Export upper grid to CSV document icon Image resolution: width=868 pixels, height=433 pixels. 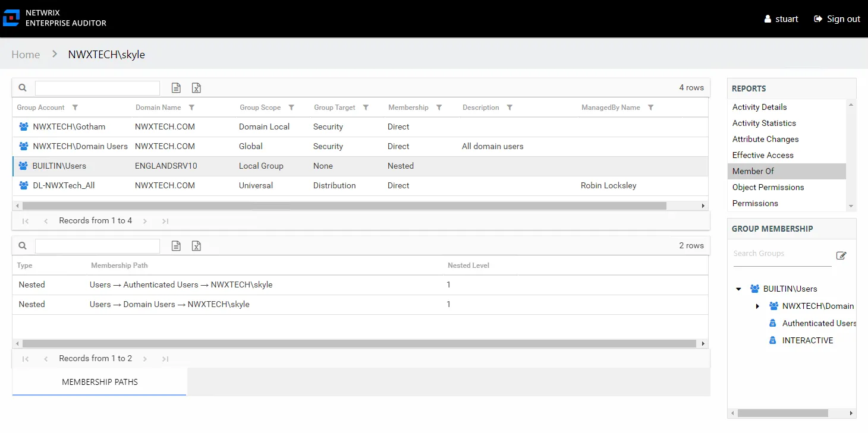(176, 88)
